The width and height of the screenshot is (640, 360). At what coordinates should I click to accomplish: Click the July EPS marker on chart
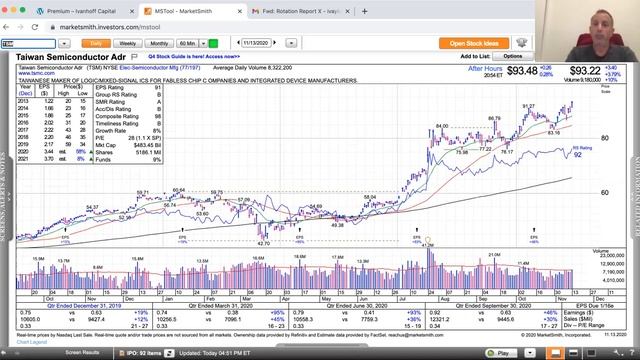tap(417, 237)
